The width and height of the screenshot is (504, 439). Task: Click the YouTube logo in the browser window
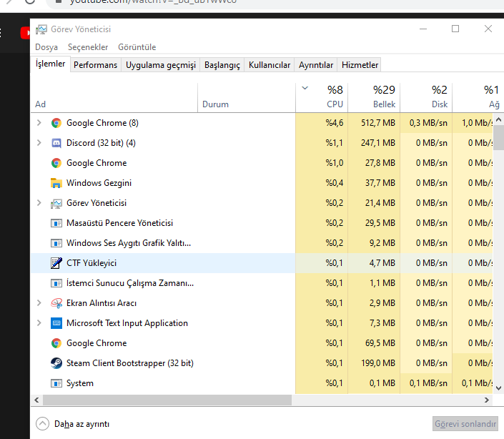[x=25, y=33]
